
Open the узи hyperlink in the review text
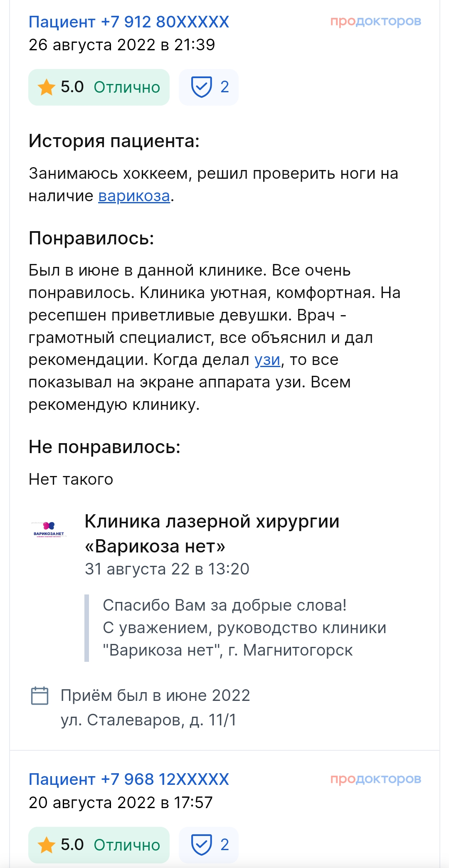[x=267, y=360]
